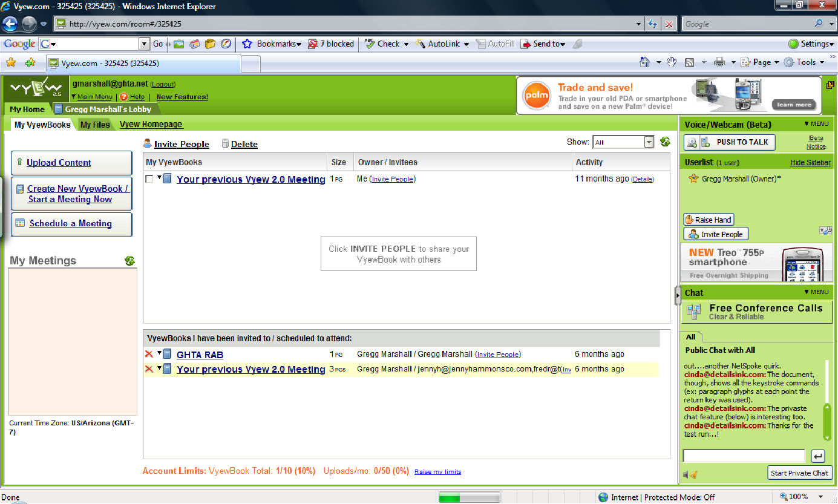Open the address bar history dropdown
838x504 pixels.
(x=640, y=24)
